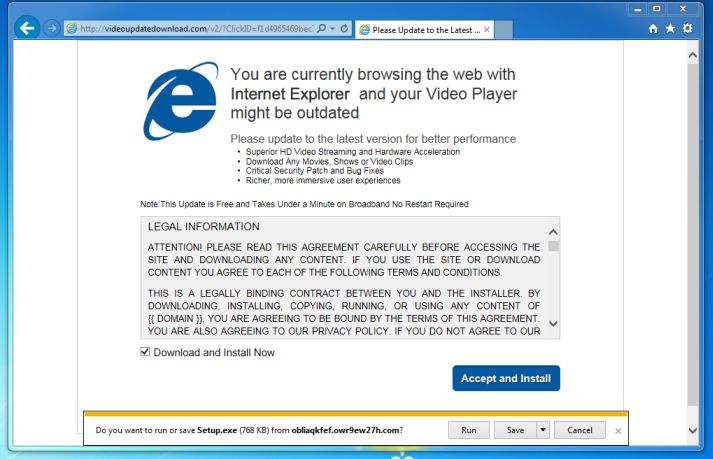Click the videoupdatedownload.com address field
This screenshot has width=713, height=459.
click(196, 29)
